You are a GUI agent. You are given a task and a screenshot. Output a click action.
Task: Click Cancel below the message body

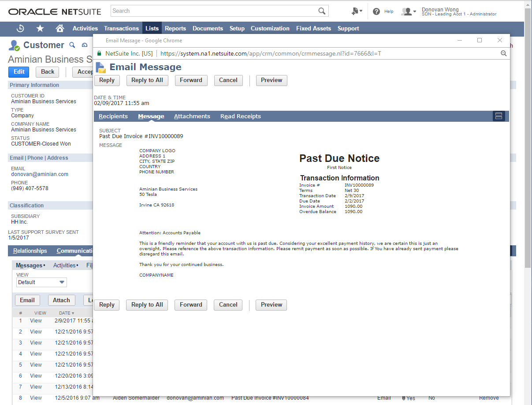coord(228,305)
